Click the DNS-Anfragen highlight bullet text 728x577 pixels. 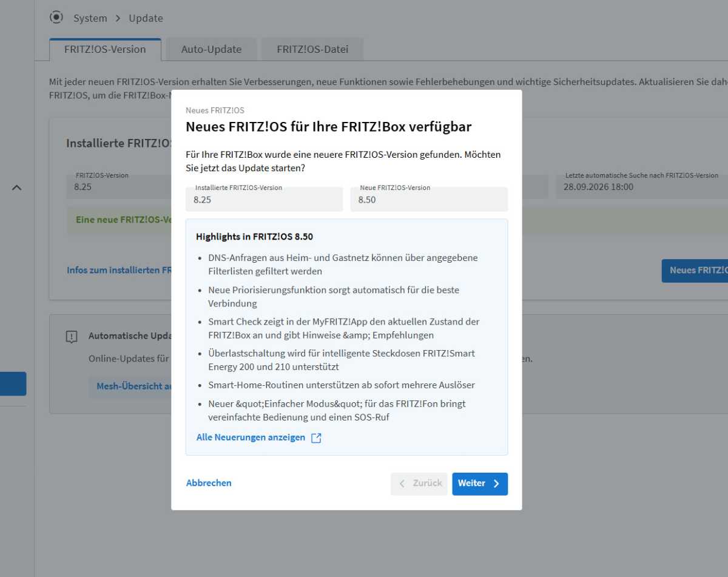tap(343, 265)
